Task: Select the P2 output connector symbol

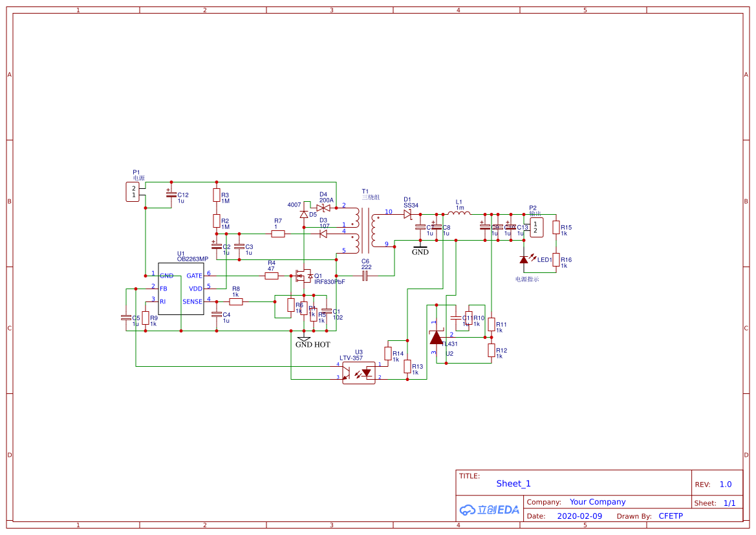Action: point(536,227)
